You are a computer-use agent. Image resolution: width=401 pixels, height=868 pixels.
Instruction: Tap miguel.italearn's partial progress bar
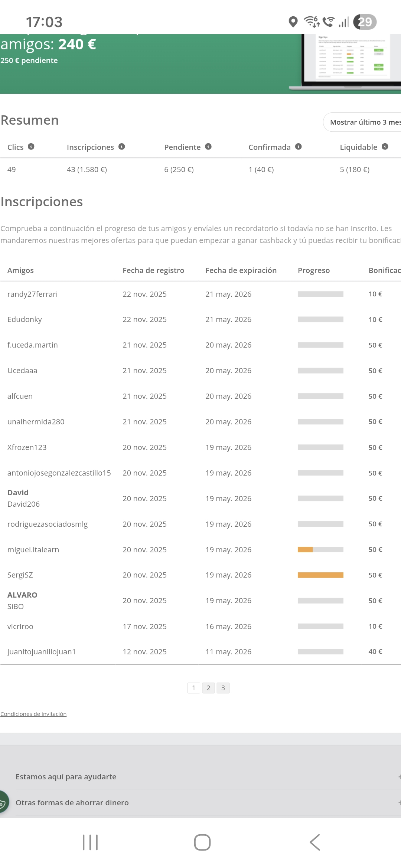[320, 549]
